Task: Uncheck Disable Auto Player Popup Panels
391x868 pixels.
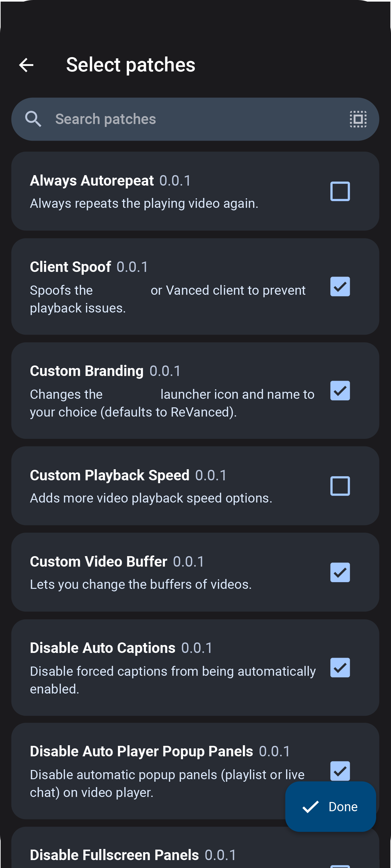Action: [340, 770]
